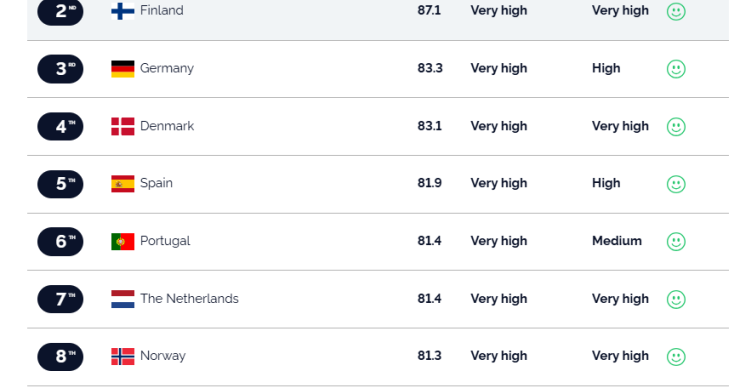Click the smiley face in Portugal's row
The height and width of the screenshot is (389, 740).
[x=676, y=242]
